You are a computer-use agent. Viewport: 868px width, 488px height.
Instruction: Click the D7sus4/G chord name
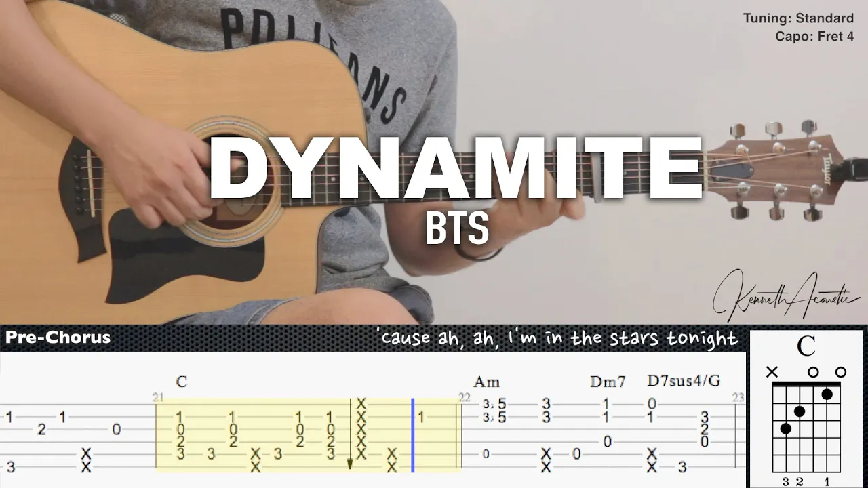click(x=684, y=381)
